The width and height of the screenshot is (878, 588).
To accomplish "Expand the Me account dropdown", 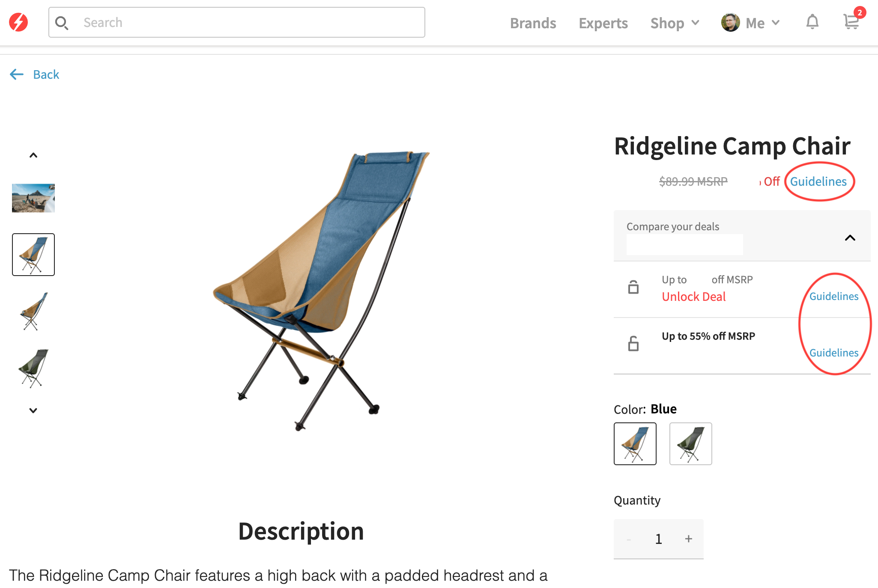I will [x=762, y=23].
